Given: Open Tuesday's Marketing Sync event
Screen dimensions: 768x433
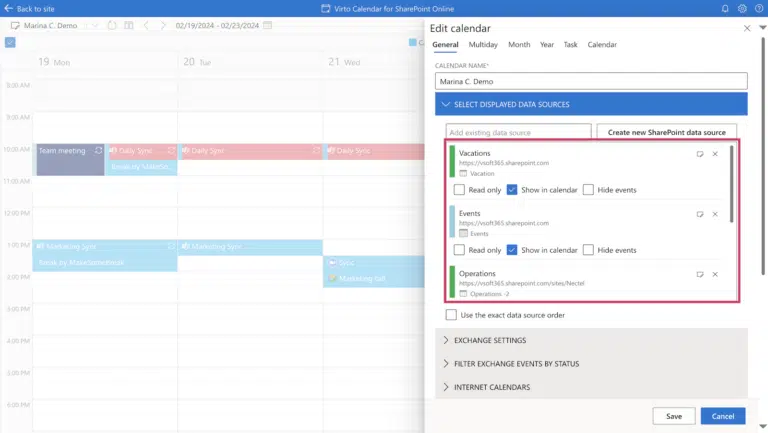Looking at the screenshot, I should tap(250, 247).
